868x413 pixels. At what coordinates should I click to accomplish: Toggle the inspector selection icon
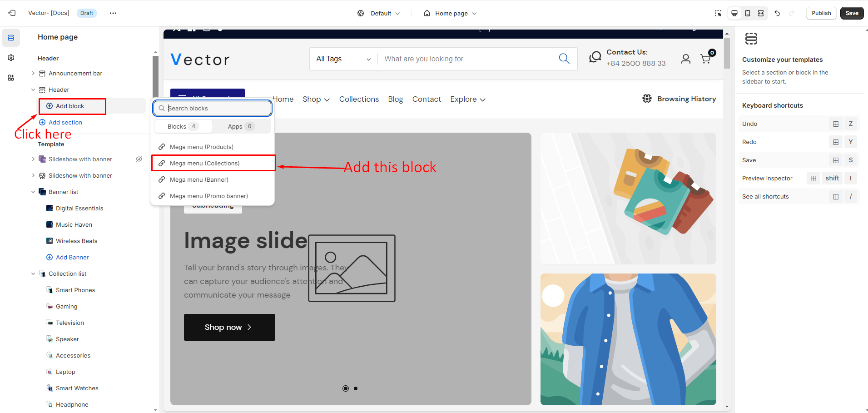(x=718, y=13)
